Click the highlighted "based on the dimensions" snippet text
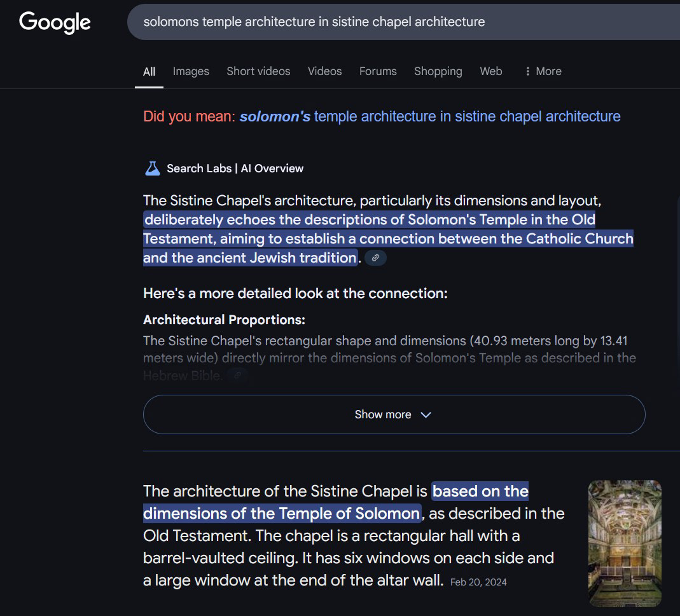The height and width of the screenshot is (616, 680). (x=336, y=502)
